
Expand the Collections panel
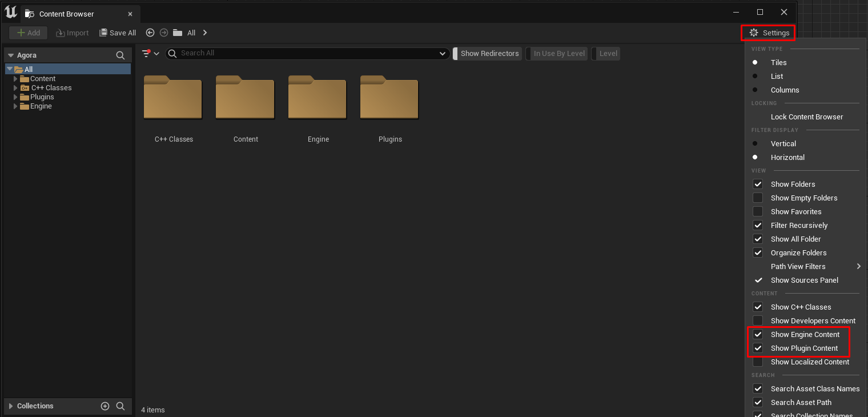11,406
